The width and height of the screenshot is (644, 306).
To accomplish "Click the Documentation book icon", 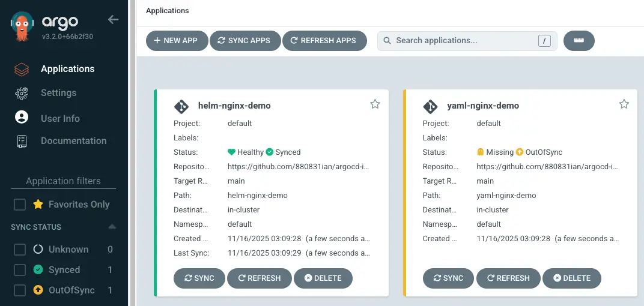I will (x=22, y=140).
